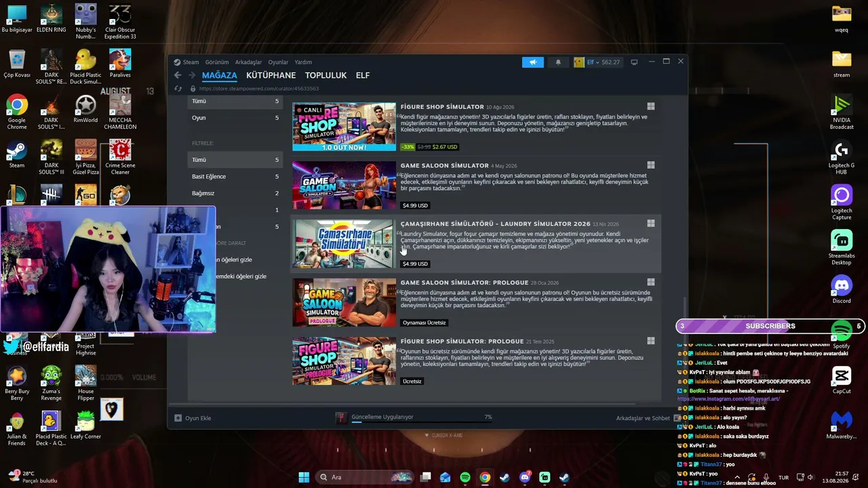Image resolution: width=868 pixels, height=488 pixels.
Task: Show hidden system tray icons chevron
Action: click(x=736, y=477)
